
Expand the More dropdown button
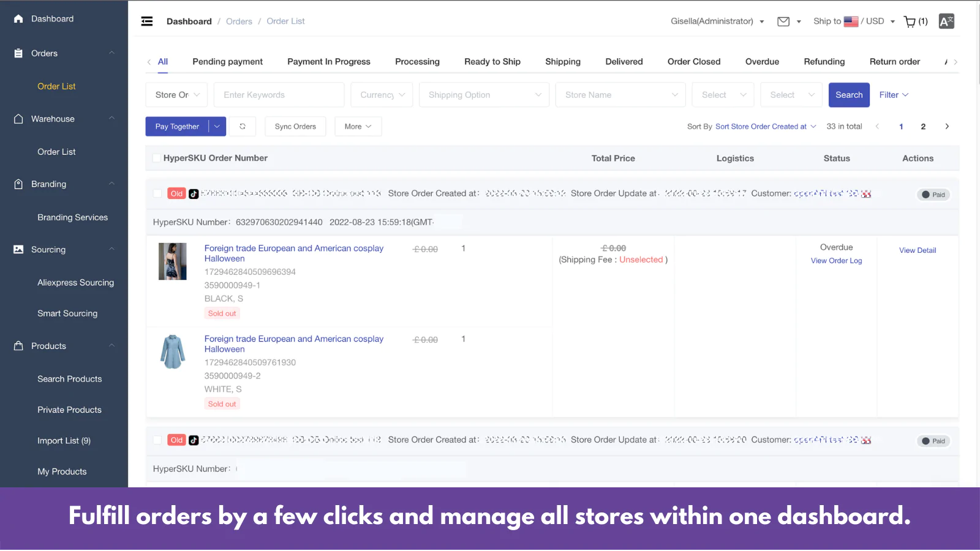[358, 127]
